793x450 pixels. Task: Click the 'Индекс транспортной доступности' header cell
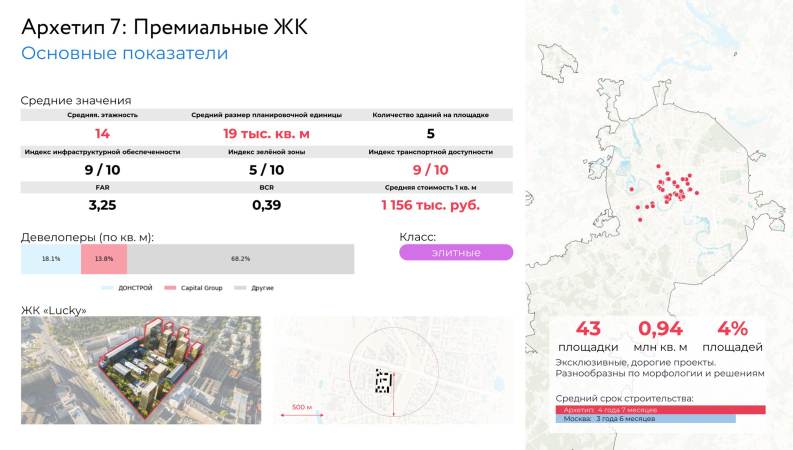430,152
